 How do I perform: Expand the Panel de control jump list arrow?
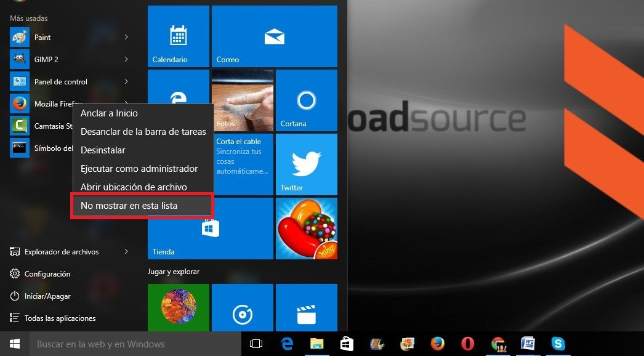(x=126, y=82)
